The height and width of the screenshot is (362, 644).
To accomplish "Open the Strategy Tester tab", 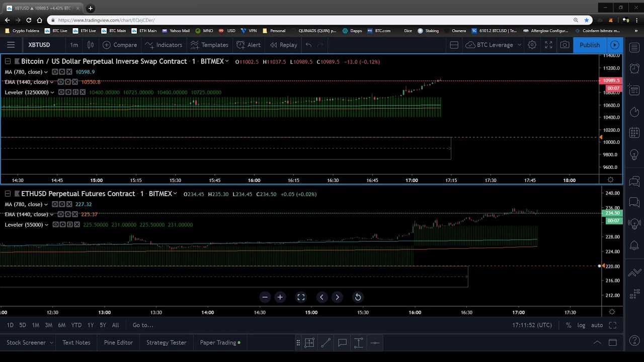I will tap(167, 342).
